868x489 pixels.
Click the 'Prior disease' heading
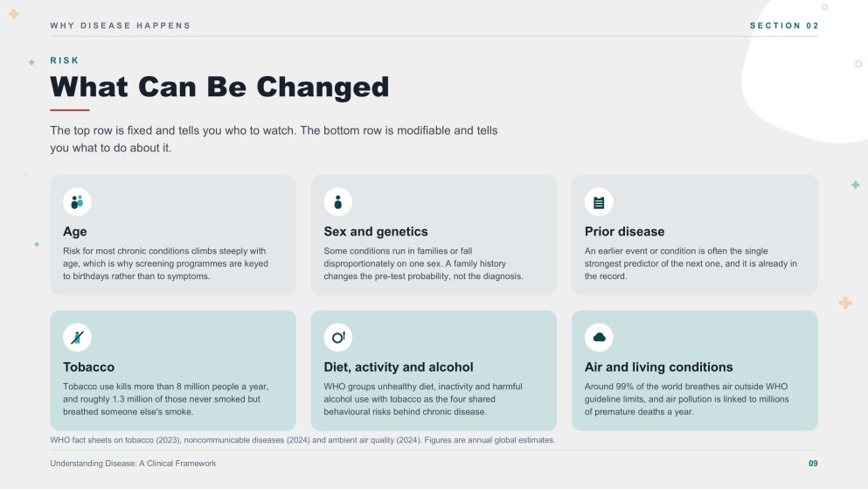(x=624, y=232)
